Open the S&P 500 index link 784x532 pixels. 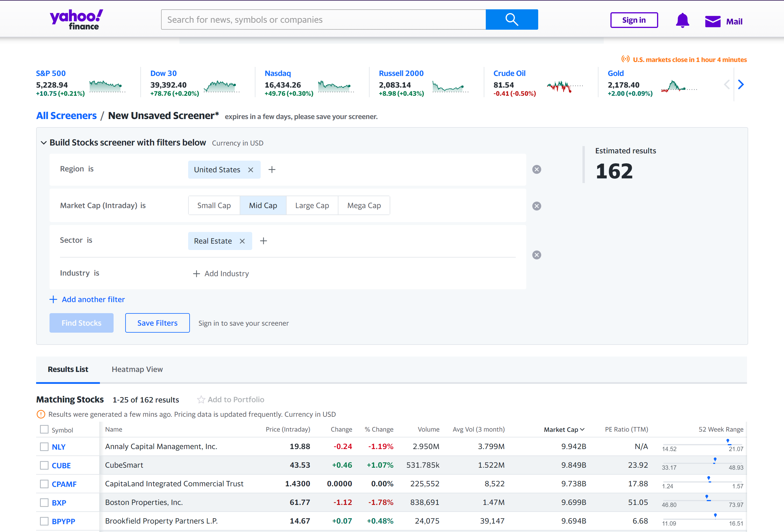(51, 73)
